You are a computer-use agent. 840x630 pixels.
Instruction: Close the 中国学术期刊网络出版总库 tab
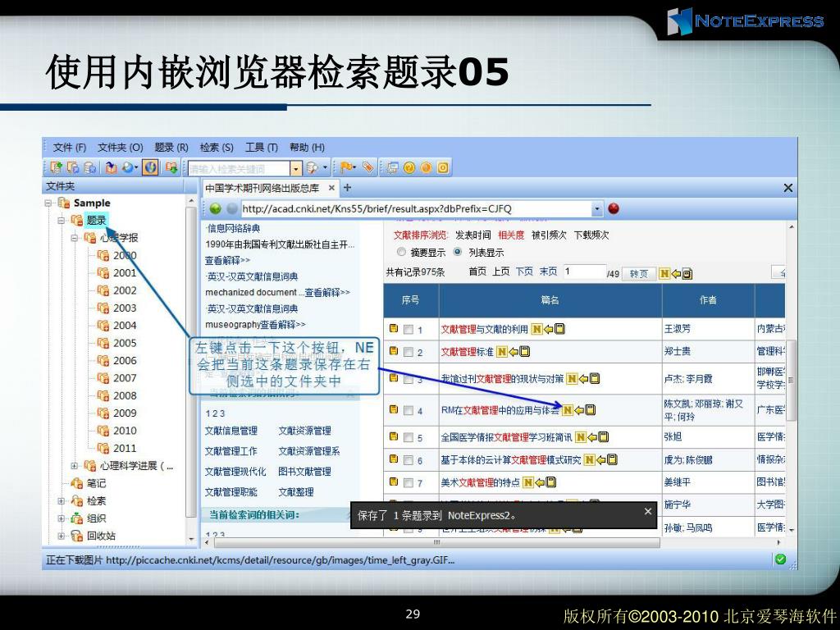pos(331,188)
